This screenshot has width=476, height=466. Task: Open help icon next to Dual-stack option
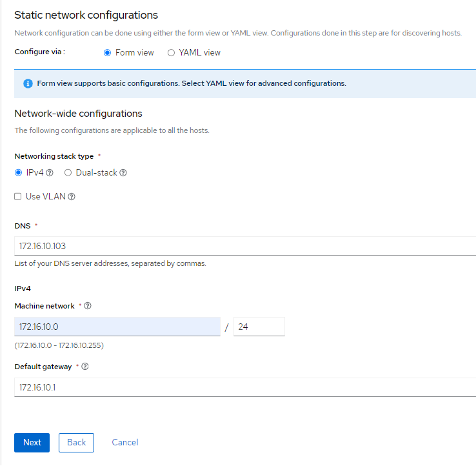pyautogui.click(x=123, y=173)
